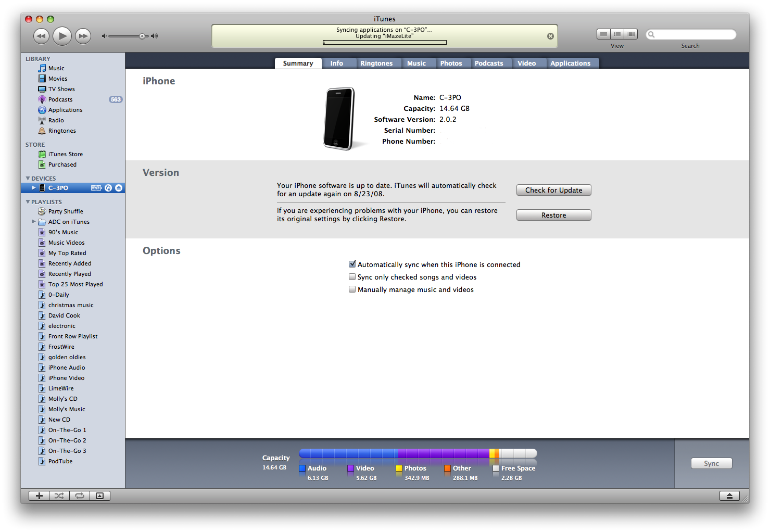Add a new playlist with plus button
This screenshot has width=770, height=532.
point(39,496)
